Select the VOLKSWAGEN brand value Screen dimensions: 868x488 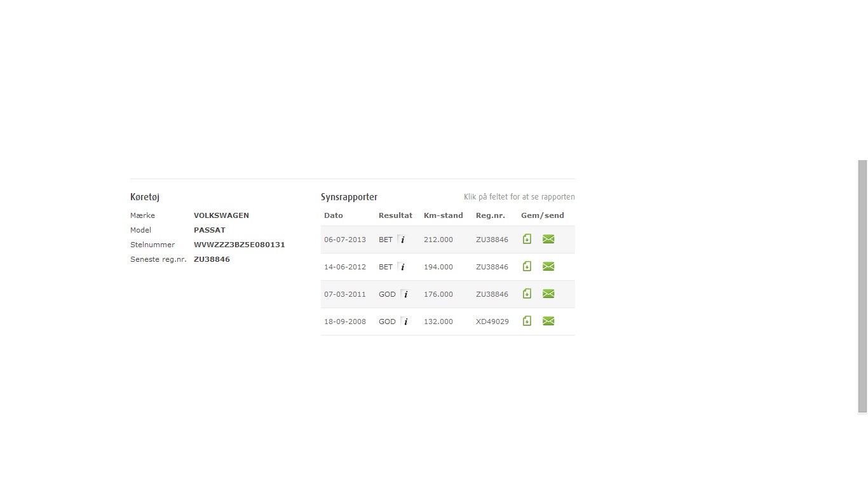(x=221, y=215)
